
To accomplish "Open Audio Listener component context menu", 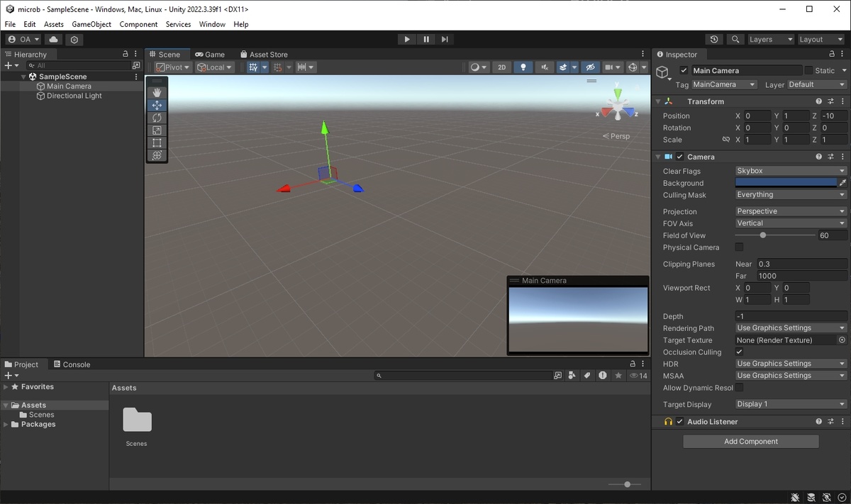I will [842, 422].
